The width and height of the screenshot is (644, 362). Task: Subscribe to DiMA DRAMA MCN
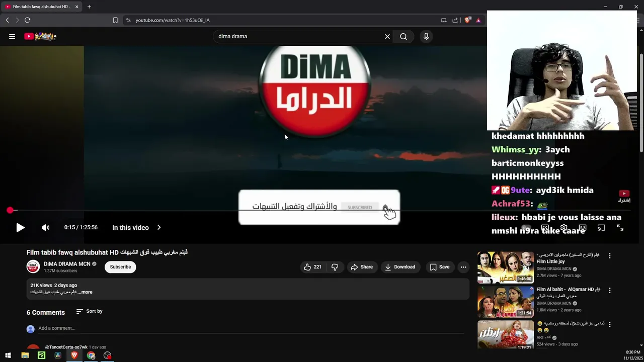120,267
